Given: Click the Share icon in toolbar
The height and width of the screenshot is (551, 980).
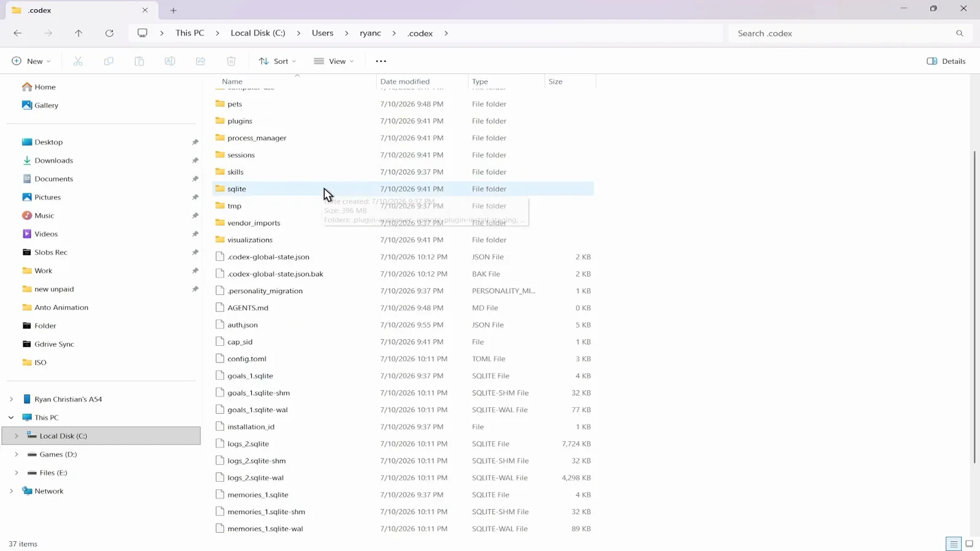Looking at the screenshot, I should (200, 61).
